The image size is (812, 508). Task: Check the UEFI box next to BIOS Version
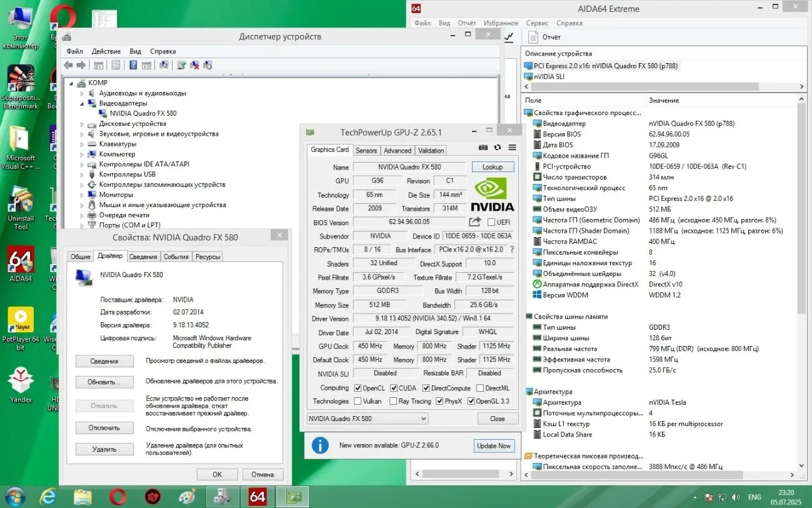click(x=493, y=222)
